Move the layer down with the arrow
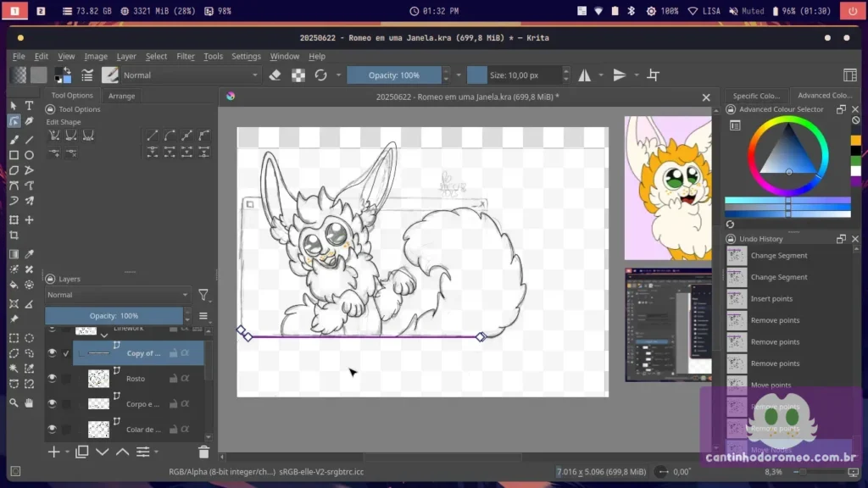Viewport: 868px width, 488px height. [103, 452]
